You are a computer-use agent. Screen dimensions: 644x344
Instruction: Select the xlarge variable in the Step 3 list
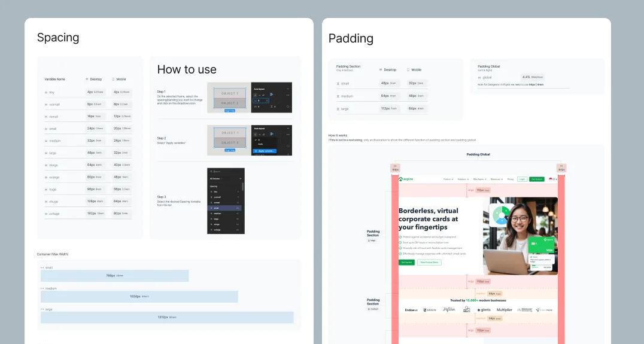coord(224,224)
